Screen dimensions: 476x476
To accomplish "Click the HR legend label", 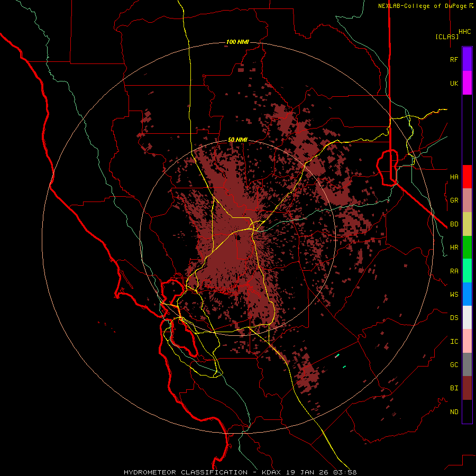I will pos(454,248).
